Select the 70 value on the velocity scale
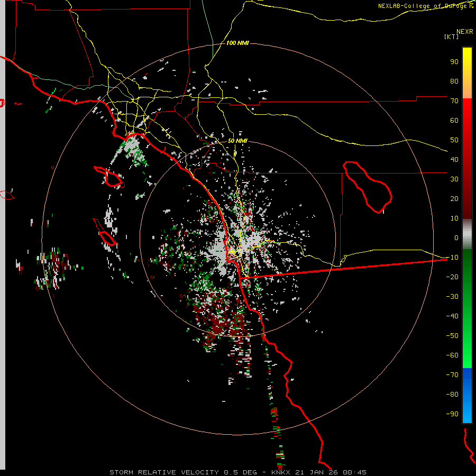The height and width of the screenshot is (476, 476). tap(454, 101)
